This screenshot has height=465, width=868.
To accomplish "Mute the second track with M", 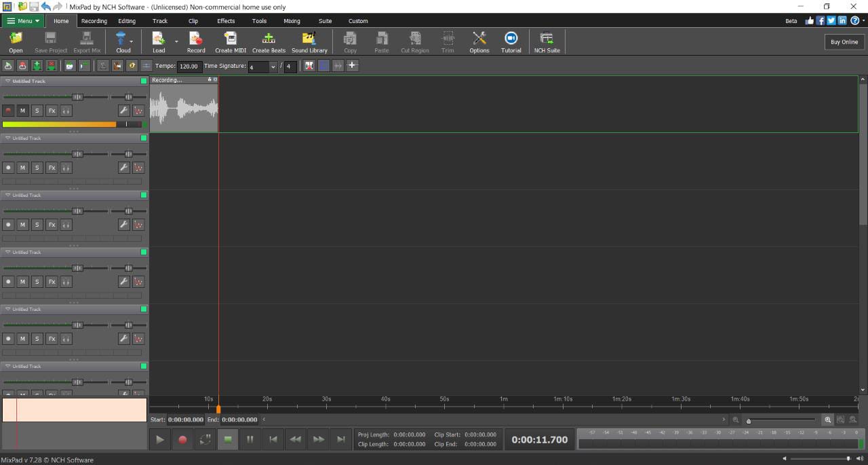I will click(22, 168).
